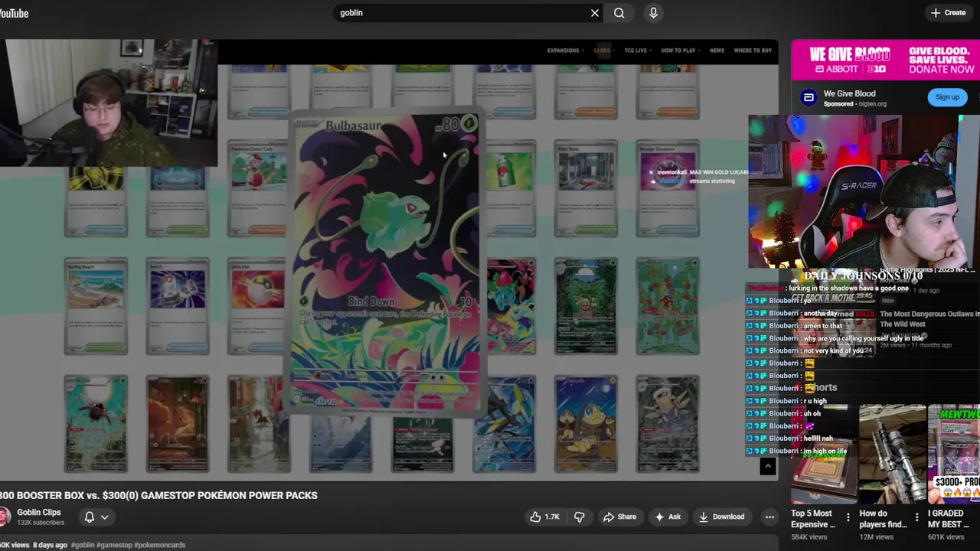Open the 'We Give Blood' pink banner ad
The image size is (980, 551).
pos(885,60)
